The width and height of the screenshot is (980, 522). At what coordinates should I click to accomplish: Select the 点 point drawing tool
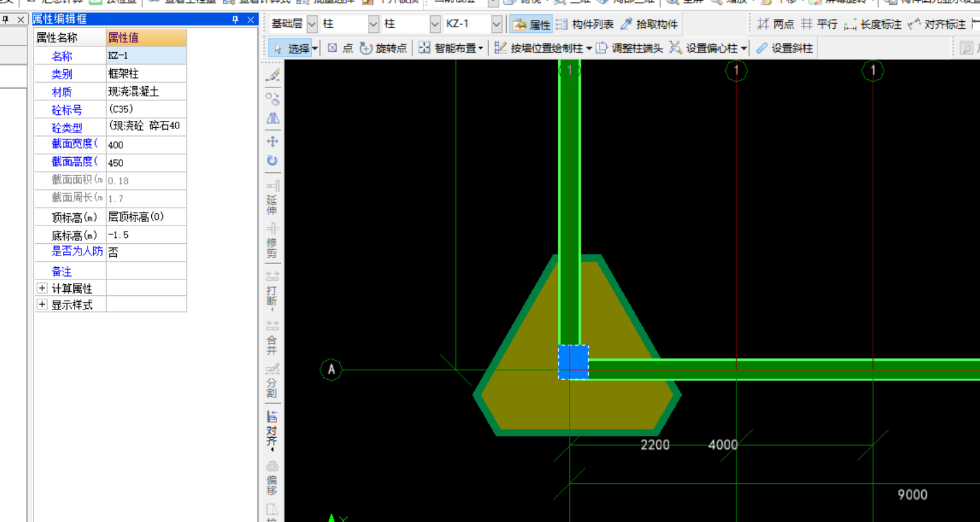click(x=340, y=48)
